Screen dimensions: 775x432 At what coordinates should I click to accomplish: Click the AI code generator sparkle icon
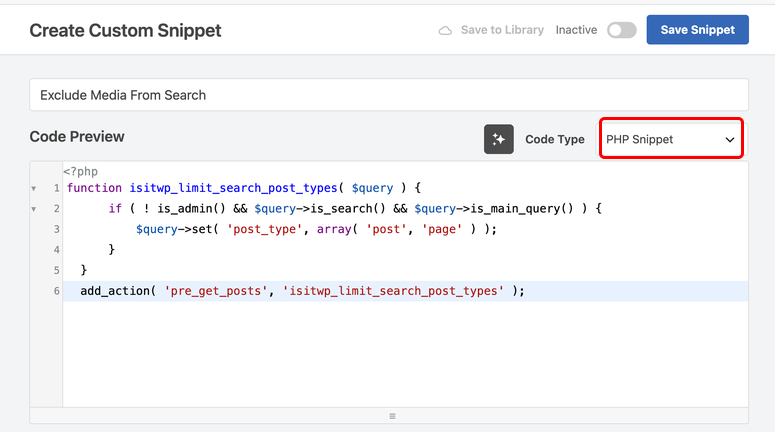point(498,139)
